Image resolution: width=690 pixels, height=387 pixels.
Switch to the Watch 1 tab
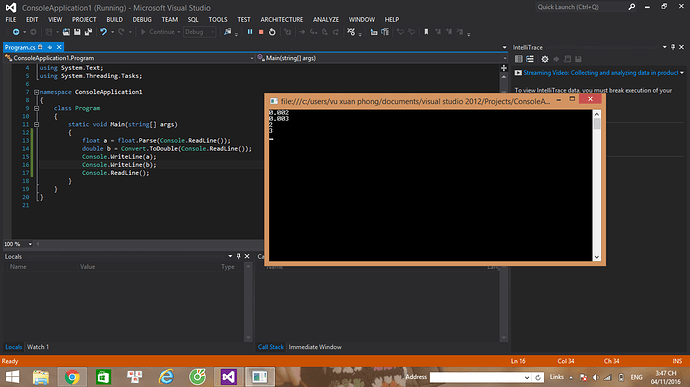pos(38,347)
